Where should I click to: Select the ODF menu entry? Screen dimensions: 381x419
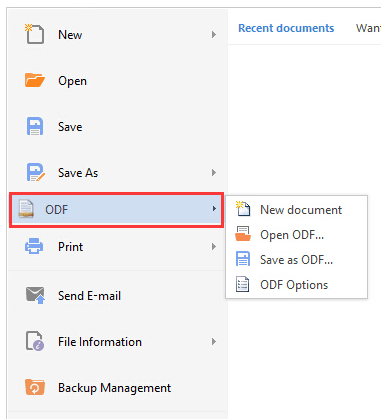pyautogui.click(x=116, y=210)
